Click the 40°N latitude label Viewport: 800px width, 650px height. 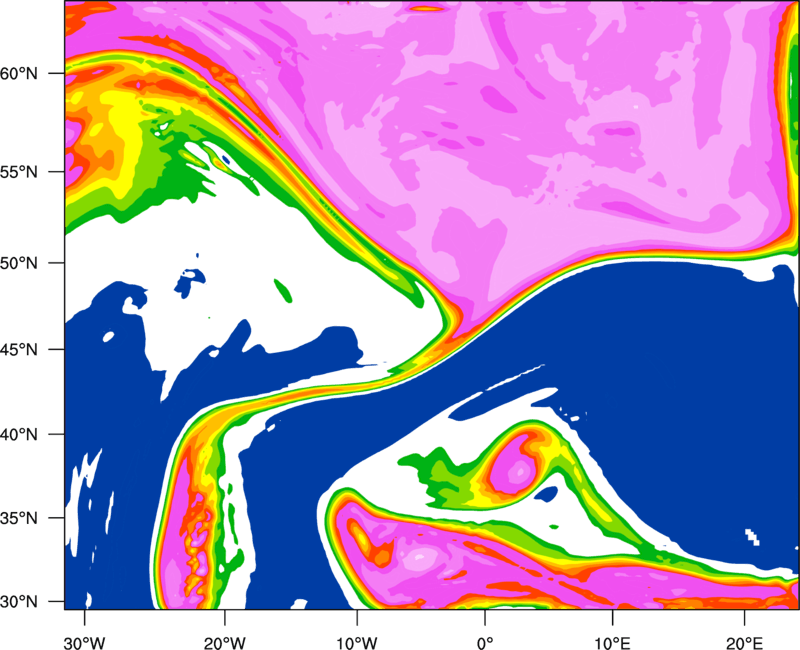[19, 435]
